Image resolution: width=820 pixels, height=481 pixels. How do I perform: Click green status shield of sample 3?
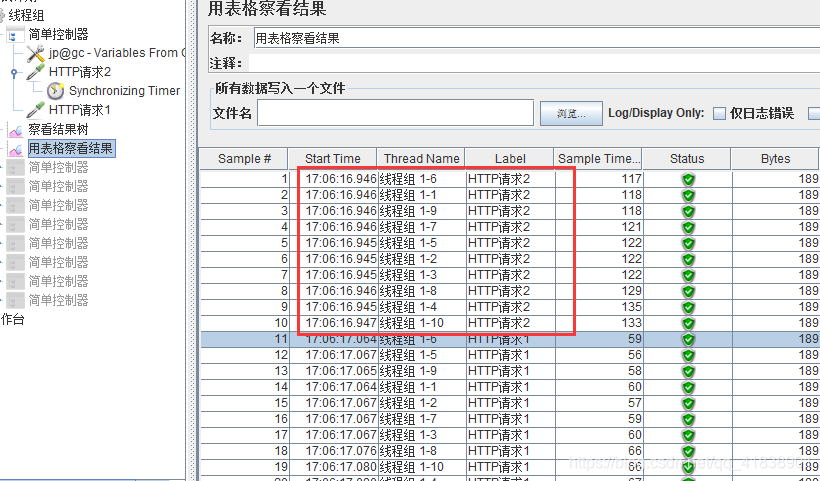click(688, 211)
